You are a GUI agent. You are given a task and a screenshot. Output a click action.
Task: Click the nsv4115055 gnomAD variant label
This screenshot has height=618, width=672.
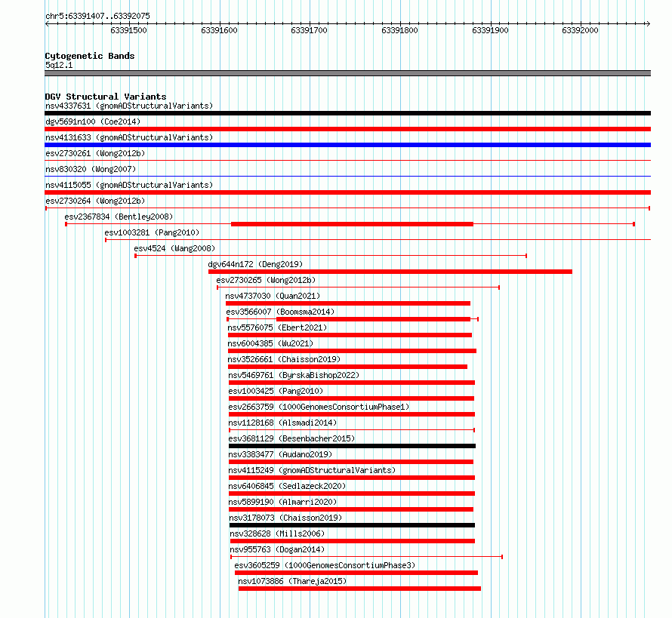pyautogui.click(x=129, y=185)
